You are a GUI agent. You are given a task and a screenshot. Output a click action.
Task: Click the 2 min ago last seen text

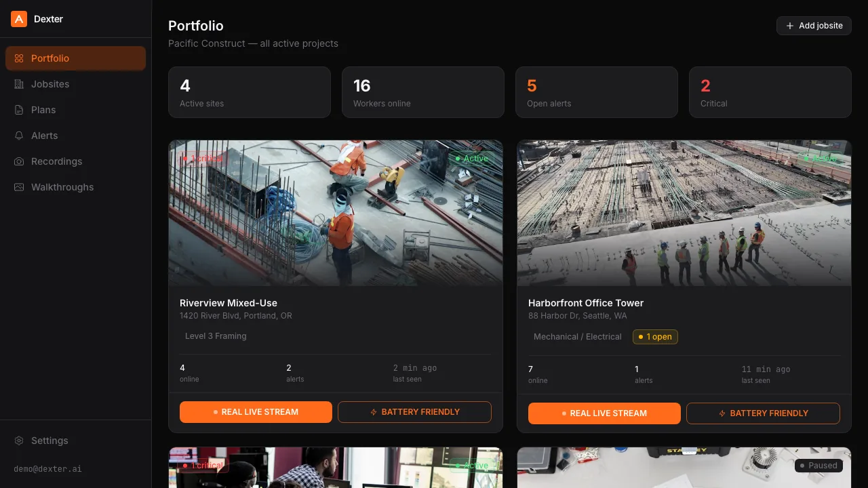click(415, 368)
